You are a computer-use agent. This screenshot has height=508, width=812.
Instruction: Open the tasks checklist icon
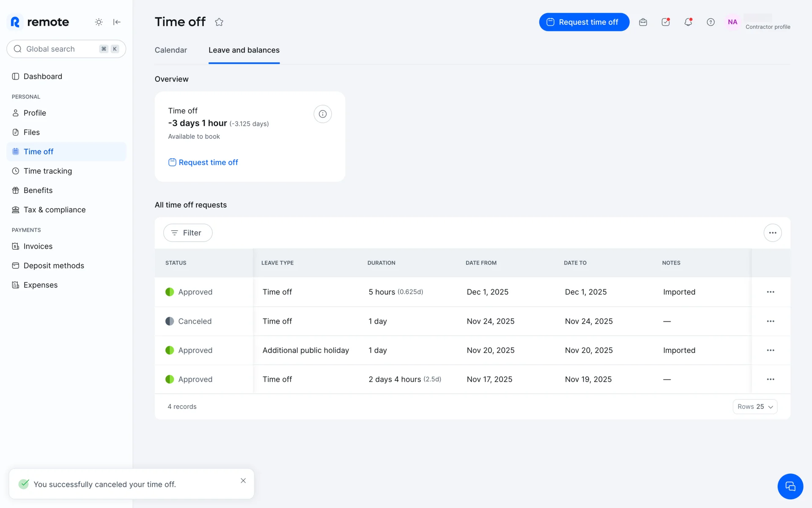pos(666,22)
